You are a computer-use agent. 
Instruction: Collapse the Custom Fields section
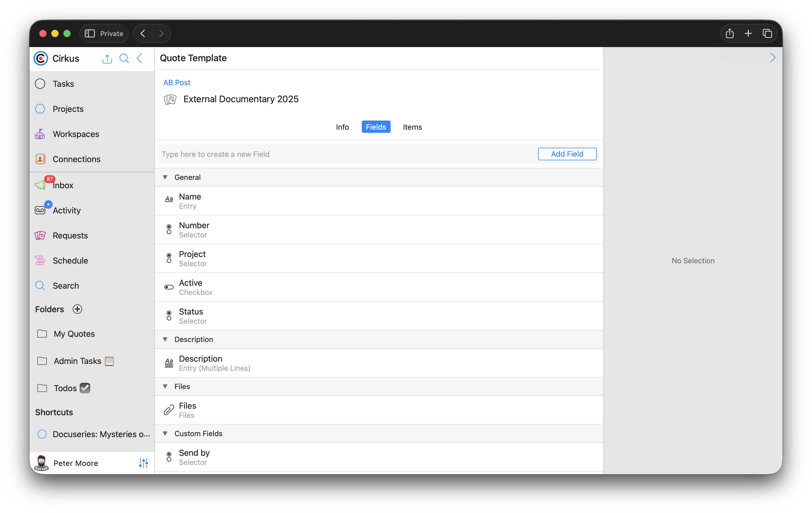(x=165, y=434)
